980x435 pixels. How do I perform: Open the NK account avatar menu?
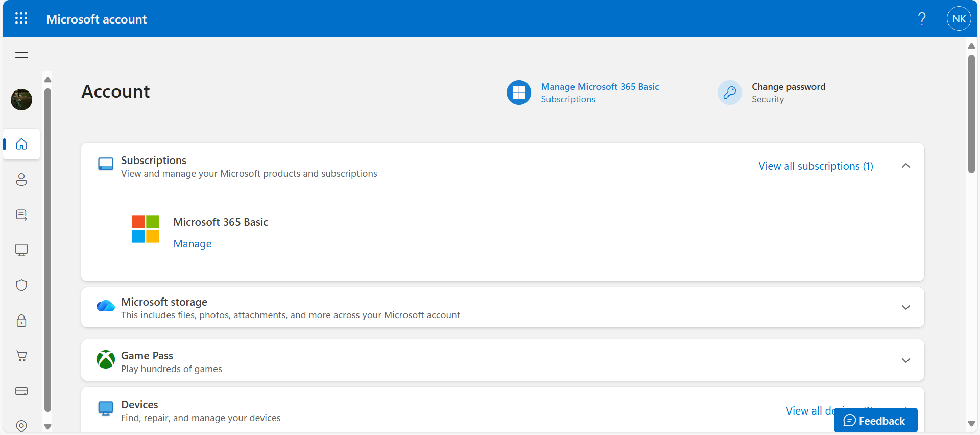(x=959, y=19)
